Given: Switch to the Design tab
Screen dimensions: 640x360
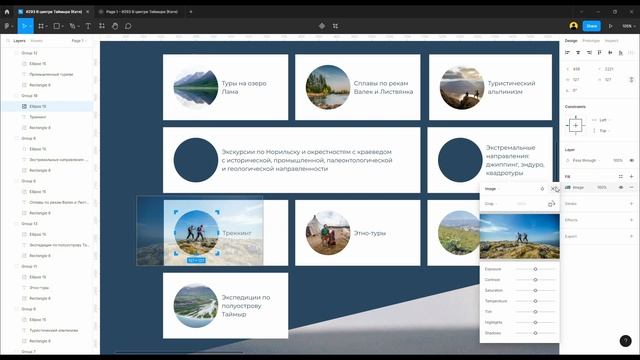Looking at the screenshot, I should (x=571, y=41).
